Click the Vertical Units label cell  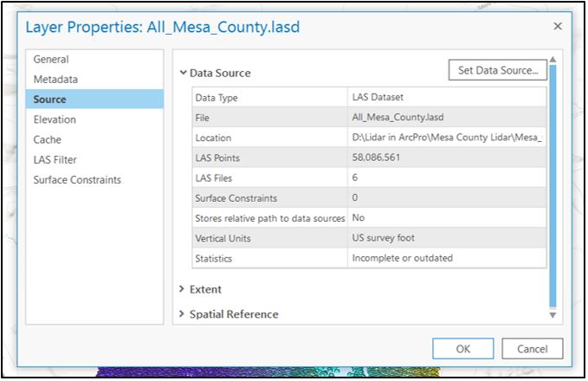click(x=270, y=238)
